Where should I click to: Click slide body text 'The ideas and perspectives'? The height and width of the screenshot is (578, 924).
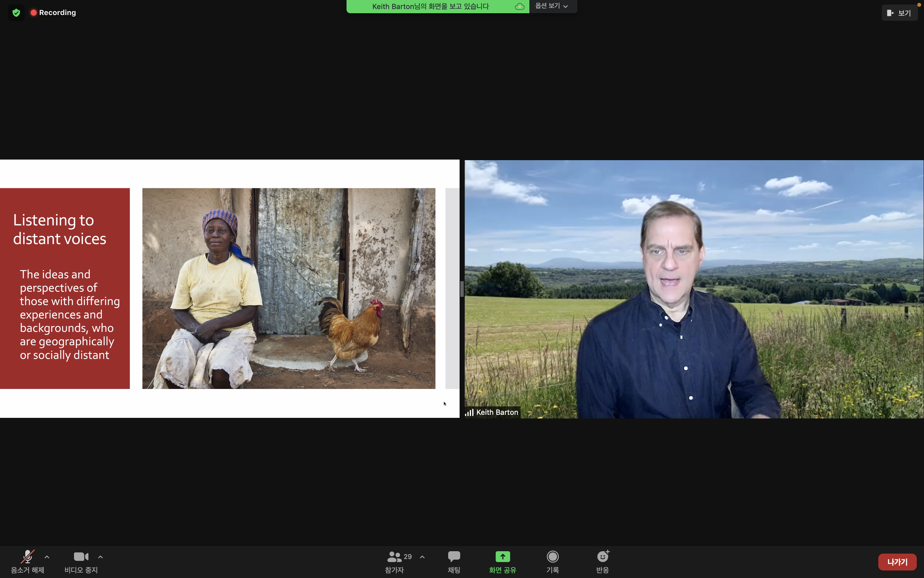pos(70,314)
